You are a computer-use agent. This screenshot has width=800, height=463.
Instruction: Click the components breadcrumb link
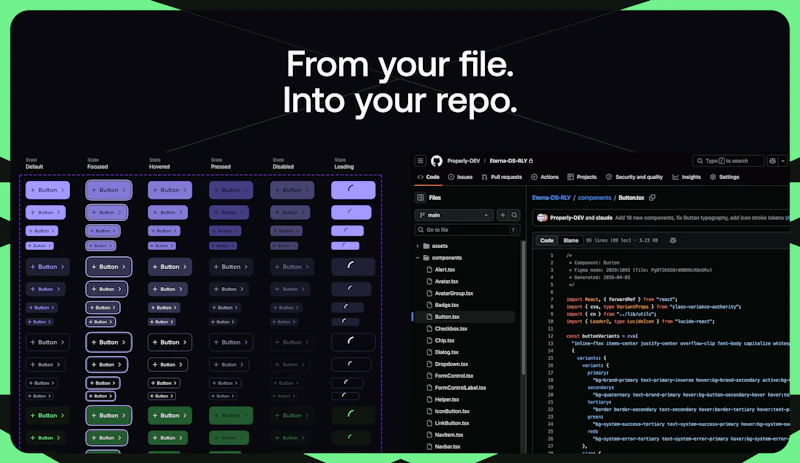(594, 198)
